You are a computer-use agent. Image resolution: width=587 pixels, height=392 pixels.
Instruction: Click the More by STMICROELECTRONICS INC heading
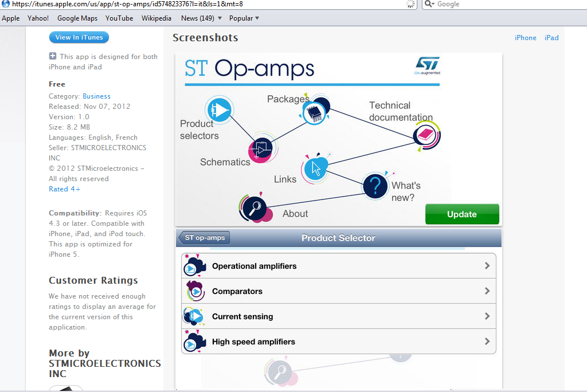pos(105,363)
